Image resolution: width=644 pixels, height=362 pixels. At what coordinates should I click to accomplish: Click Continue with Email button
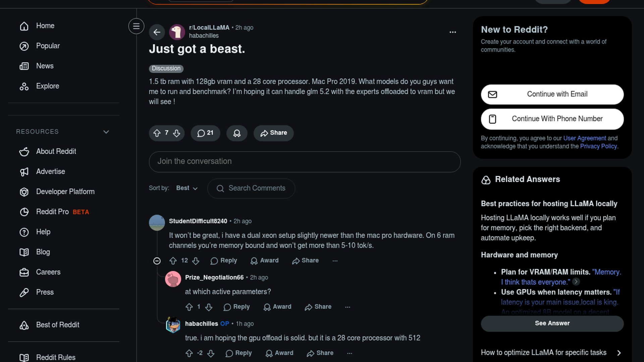click(552, 95)
